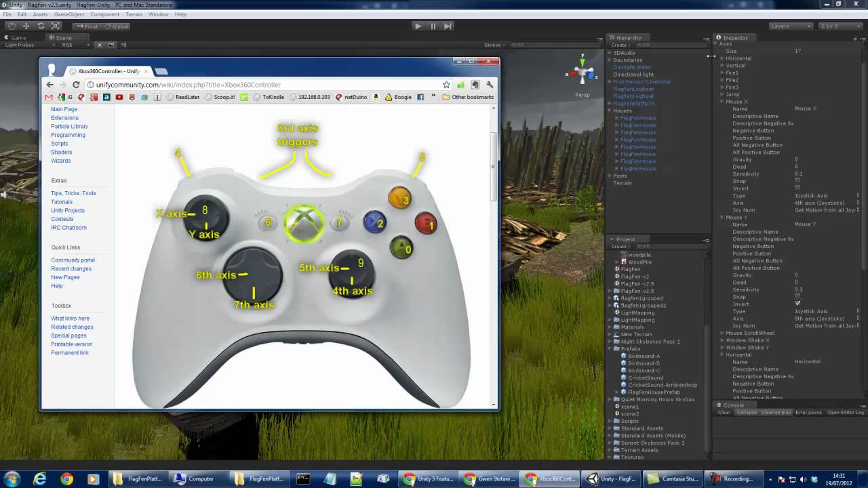Open the GameObject menu
This screenshot has width=868, height=488.
[68, 14]
